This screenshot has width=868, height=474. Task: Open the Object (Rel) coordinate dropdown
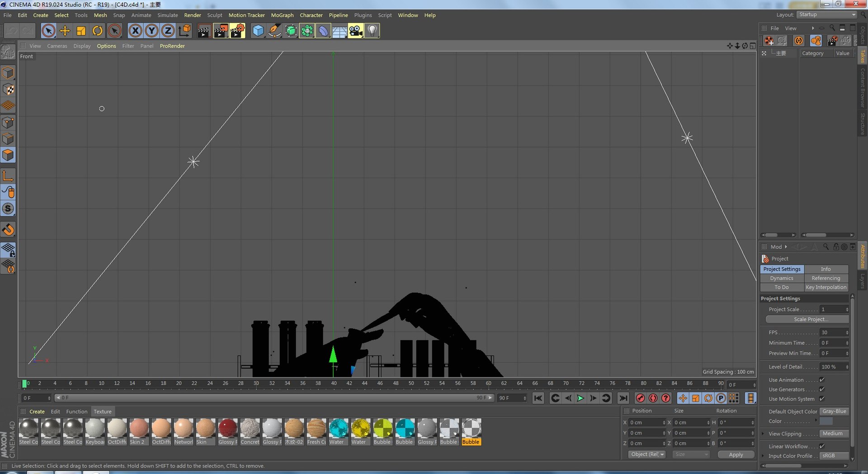click(647, 454)
